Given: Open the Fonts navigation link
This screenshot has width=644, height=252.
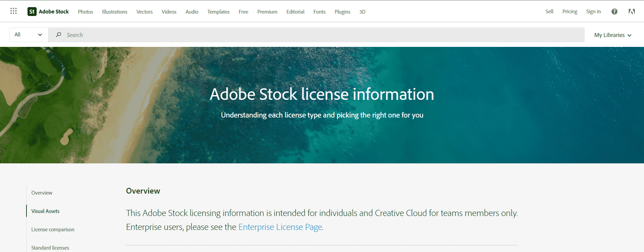Looking at the screenshot, I should [319, 12].
